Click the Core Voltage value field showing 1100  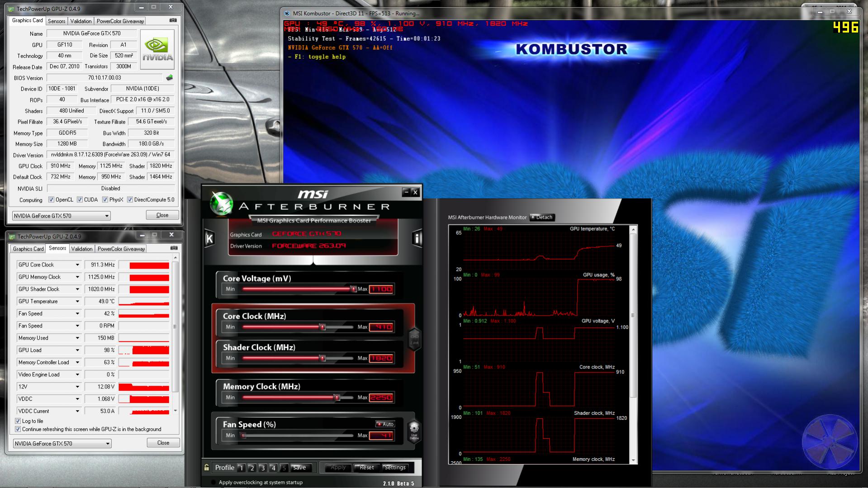[381, 289]
